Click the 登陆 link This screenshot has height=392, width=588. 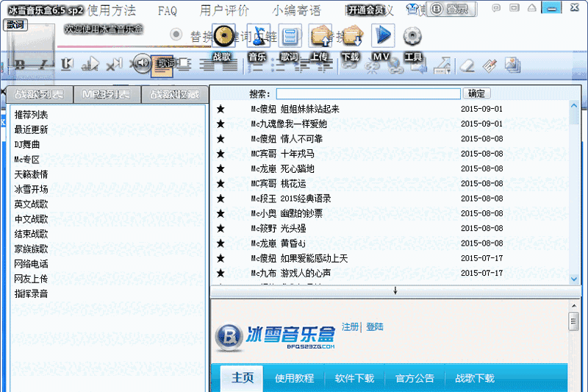(x=375, y=327)
